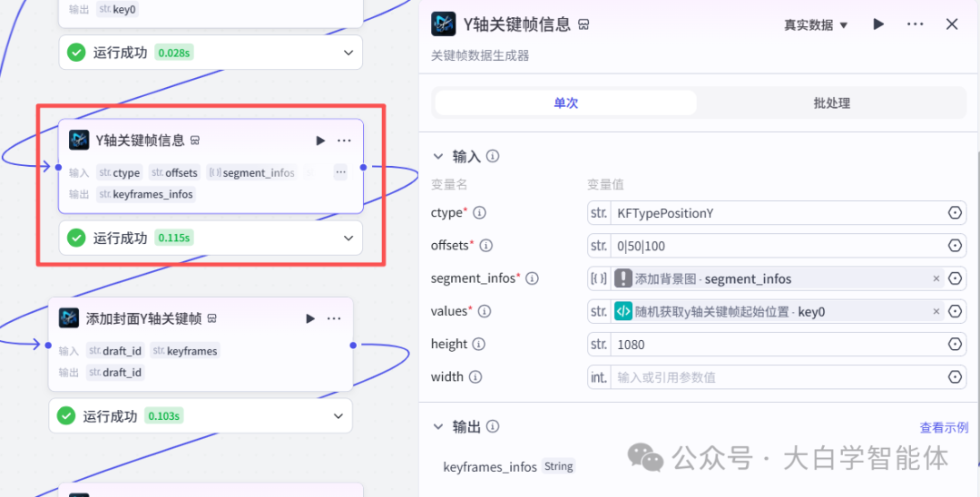Click the icon beside Y轴关键帧信息 panel title
Viewport: 980px width, 497px height.
point(583,25)
